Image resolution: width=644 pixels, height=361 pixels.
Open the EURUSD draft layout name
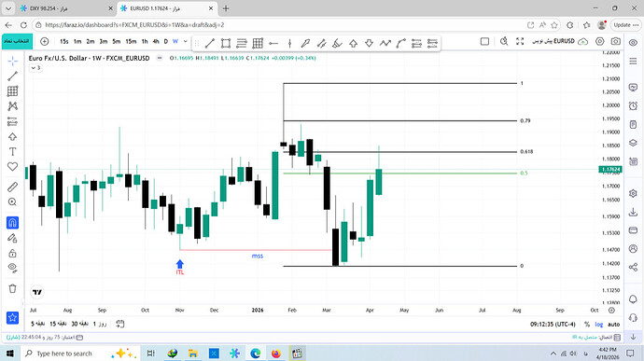(553, 41)
